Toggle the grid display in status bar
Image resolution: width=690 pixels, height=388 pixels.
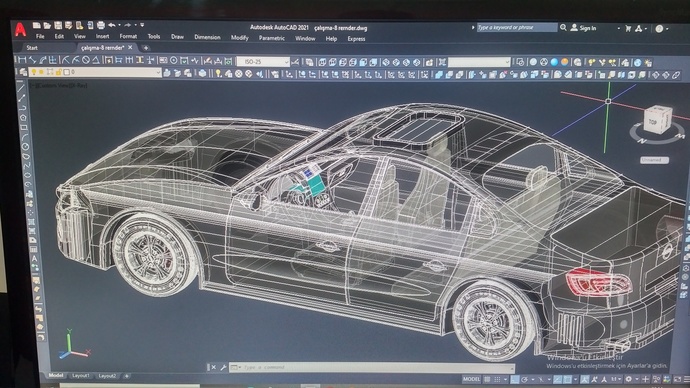(487, 379)
